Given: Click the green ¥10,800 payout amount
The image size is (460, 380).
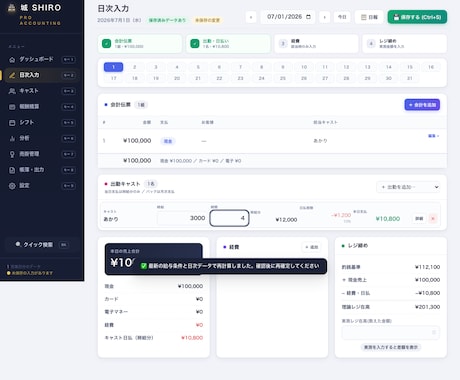Looking at the screenshot, I should pyautogui.click(x=388, y=219).
